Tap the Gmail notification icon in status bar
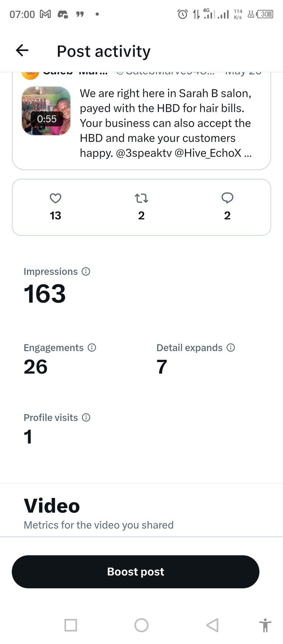The height and width of the screenshot is (644, 283). point(45,14)
